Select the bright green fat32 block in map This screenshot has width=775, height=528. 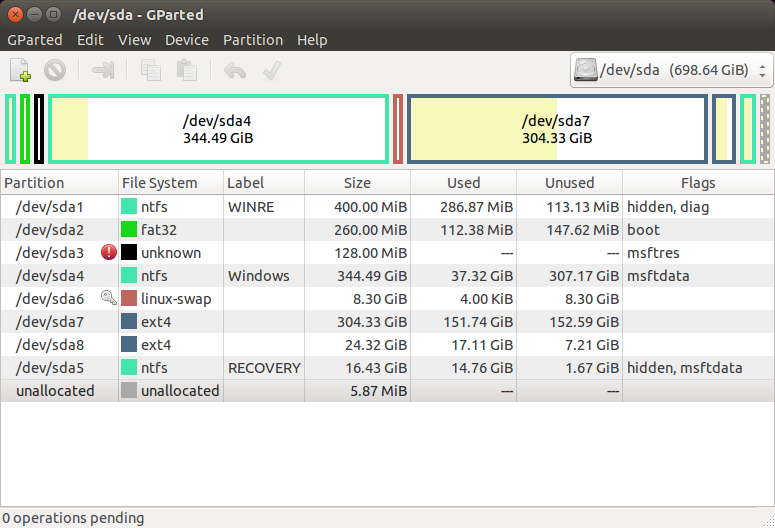click(x=25, y=129)
